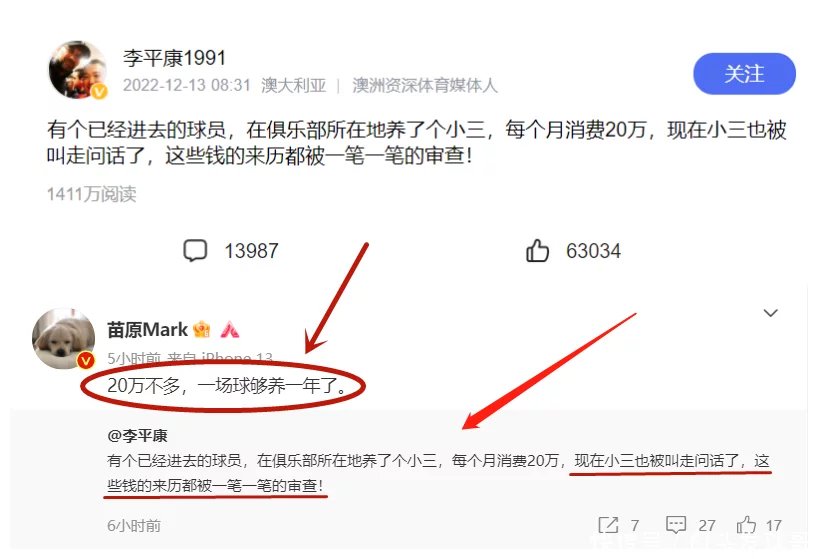Expand the chevron menu on the 苗原Mark comment

tap(771, 313)
